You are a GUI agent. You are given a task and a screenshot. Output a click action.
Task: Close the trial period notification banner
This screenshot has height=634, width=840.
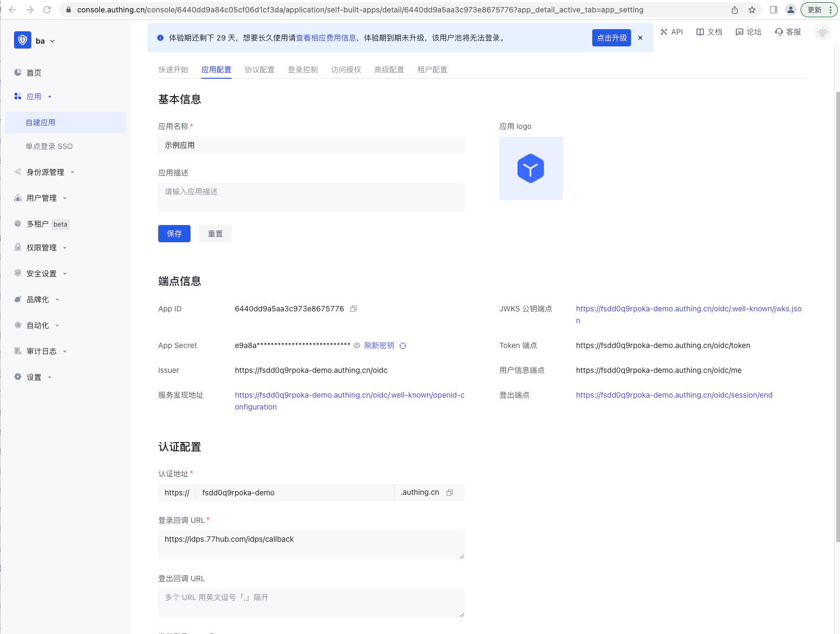click(640, 38)
